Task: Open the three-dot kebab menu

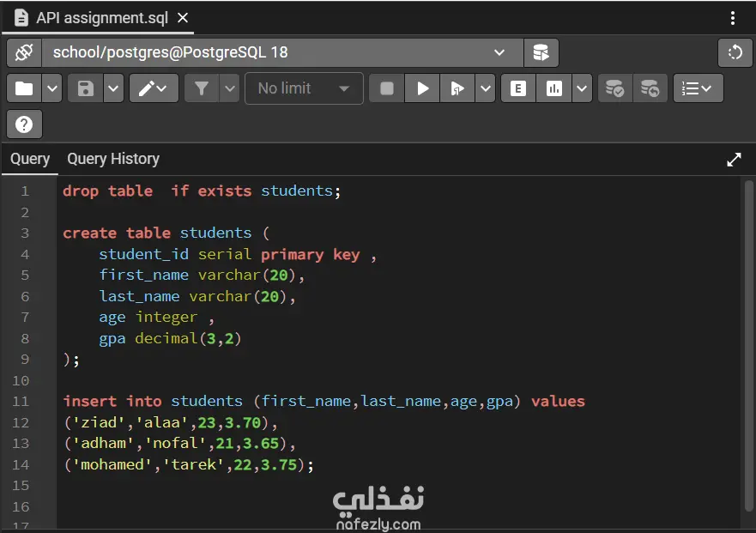Action: pos(732,18)
